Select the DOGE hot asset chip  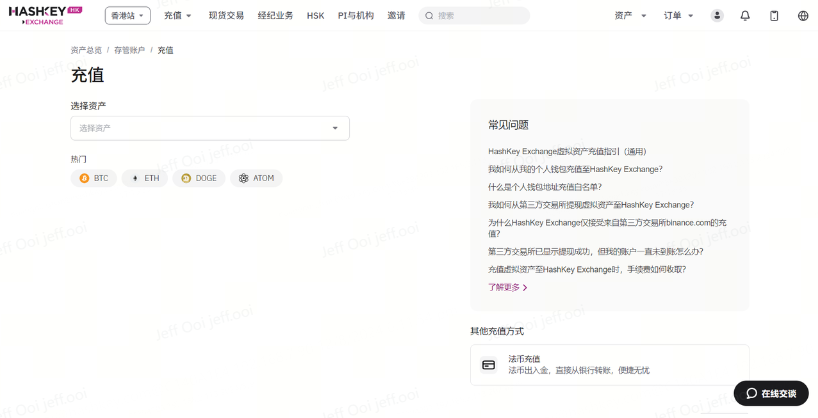click(x=198, y=178)
